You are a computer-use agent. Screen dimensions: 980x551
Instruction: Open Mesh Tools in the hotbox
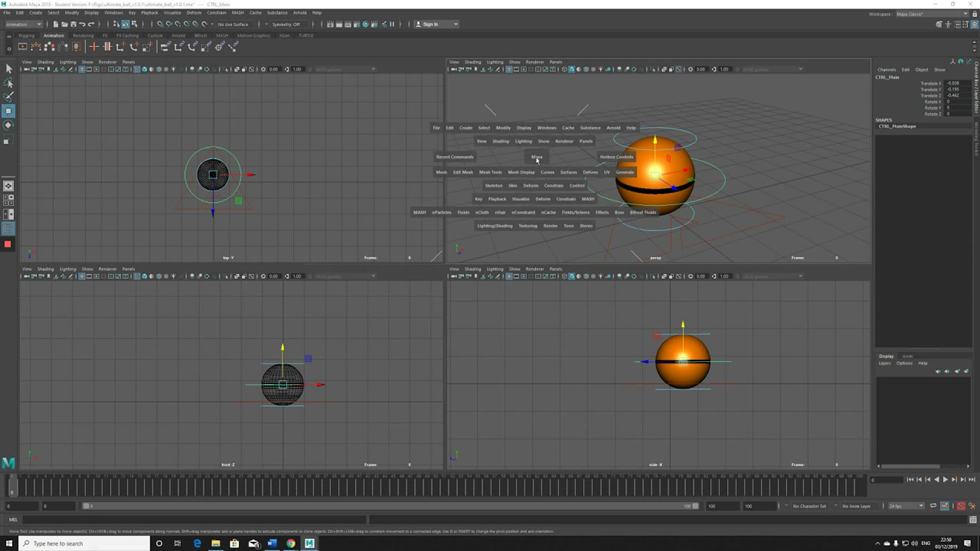[x=490, y=172]
